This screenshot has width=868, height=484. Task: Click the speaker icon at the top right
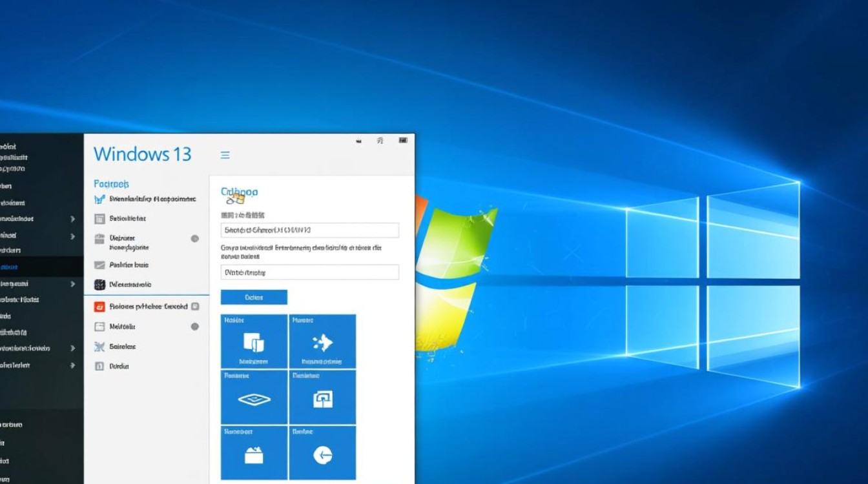pyautogui.click(x=358, y=140)
